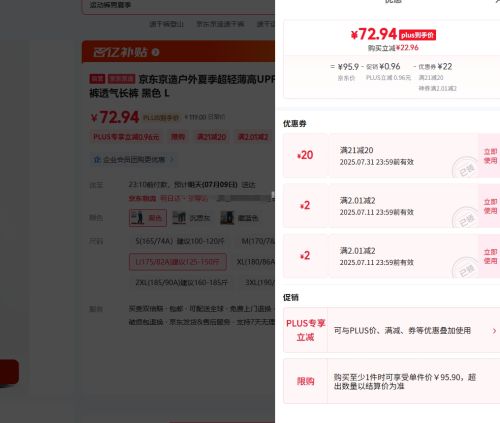Select the 藏蓝色 color thumbnail

tap(239, 218)
